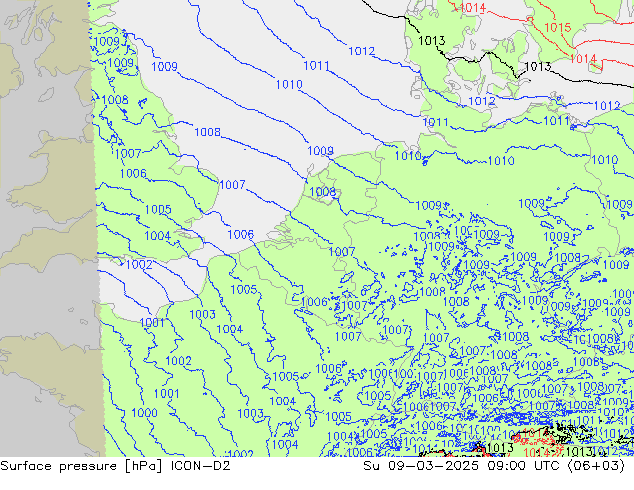Click the "Surface pressure [hPa] ICON-D2" caption
Image resolution: width=634 pixels, height=490 pixels.
[x=115, y=466]
